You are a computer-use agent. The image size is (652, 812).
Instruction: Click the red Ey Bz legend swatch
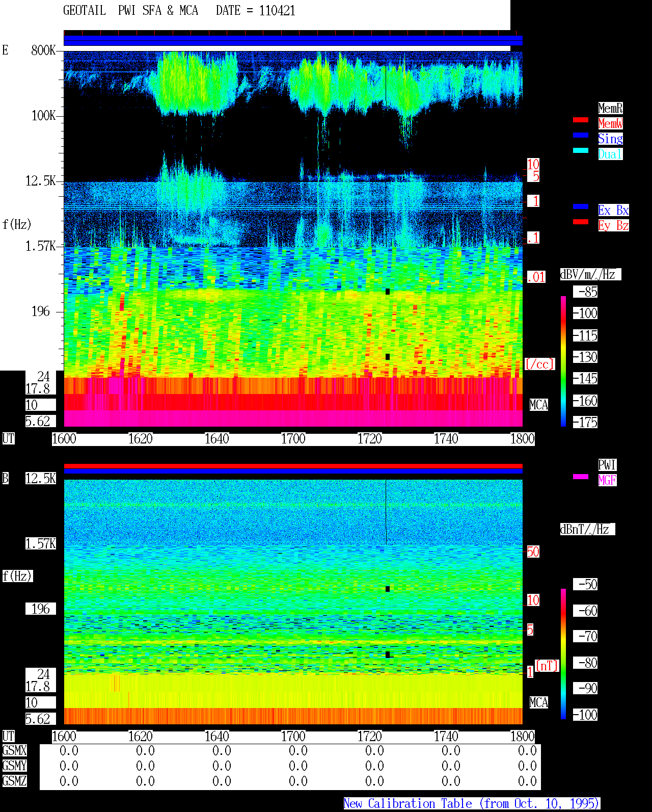point(581,222)
